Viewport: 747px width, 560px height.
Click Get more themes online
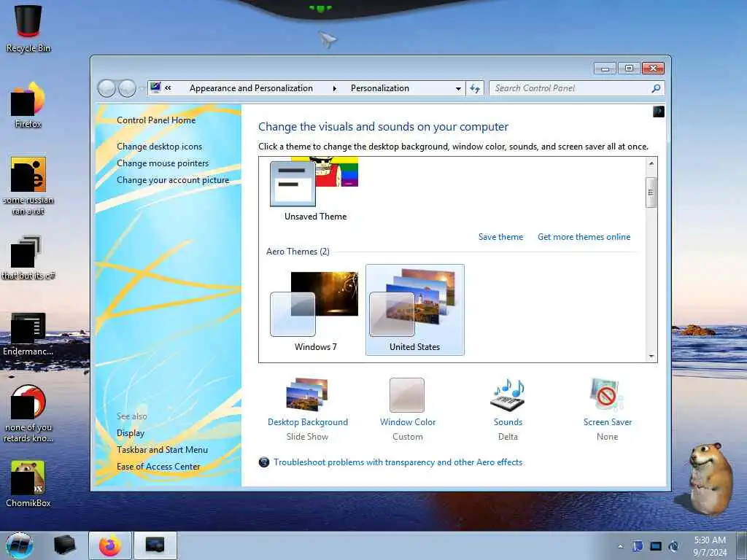click(x=584, y=237)
